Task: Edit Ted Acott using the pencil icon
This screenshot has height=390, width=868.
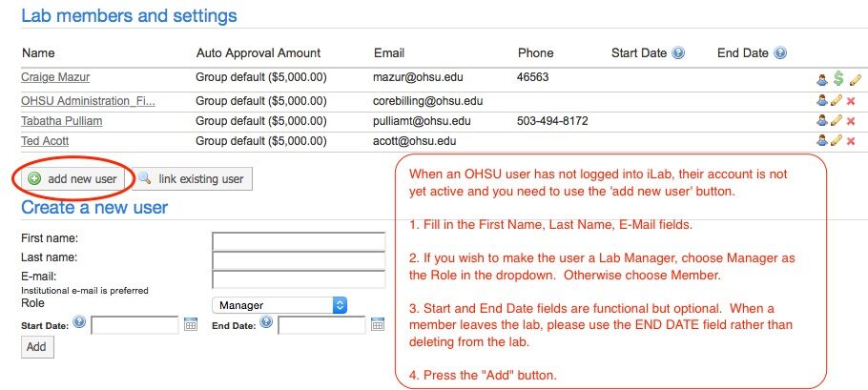Action: [x=837, y=141]
